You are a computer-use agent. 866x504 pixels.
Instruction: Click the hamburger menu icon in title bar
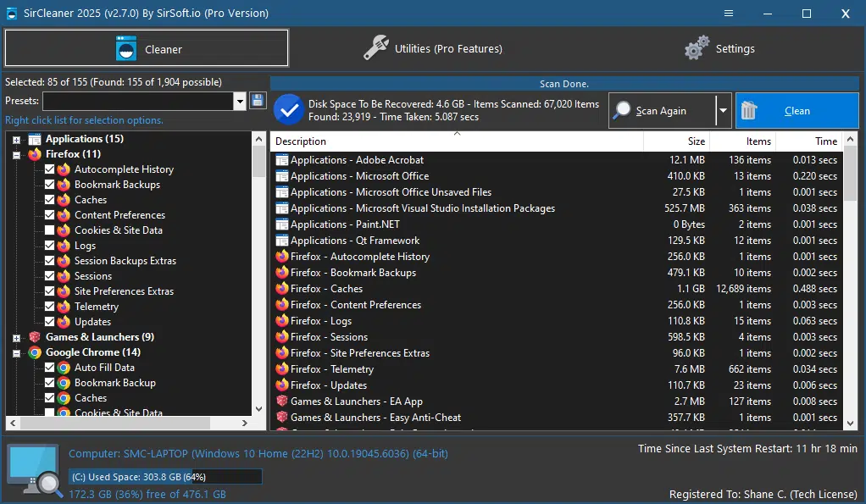[729, 14]
